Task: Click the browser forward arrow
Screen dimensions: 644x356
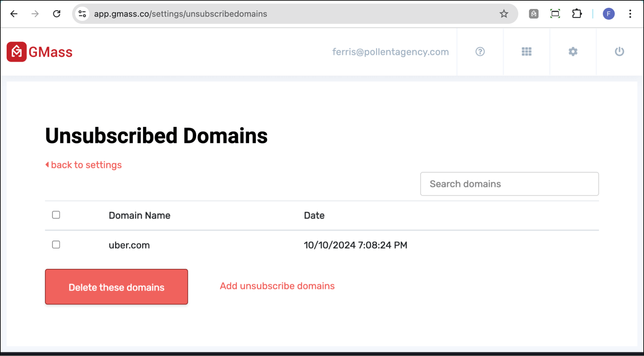Action: pyautogui.click(x=35, y=14)
